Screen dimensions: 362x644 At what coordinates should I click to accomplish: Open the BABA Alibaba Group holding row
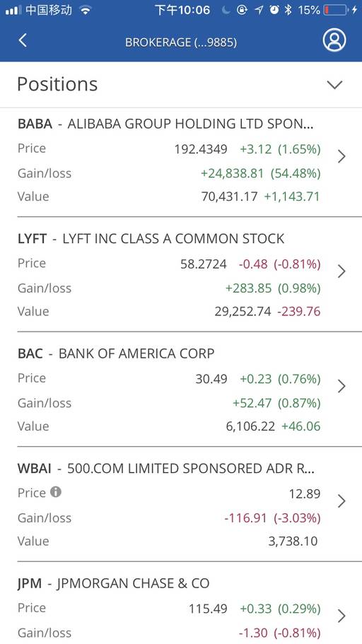coord(181,163)
